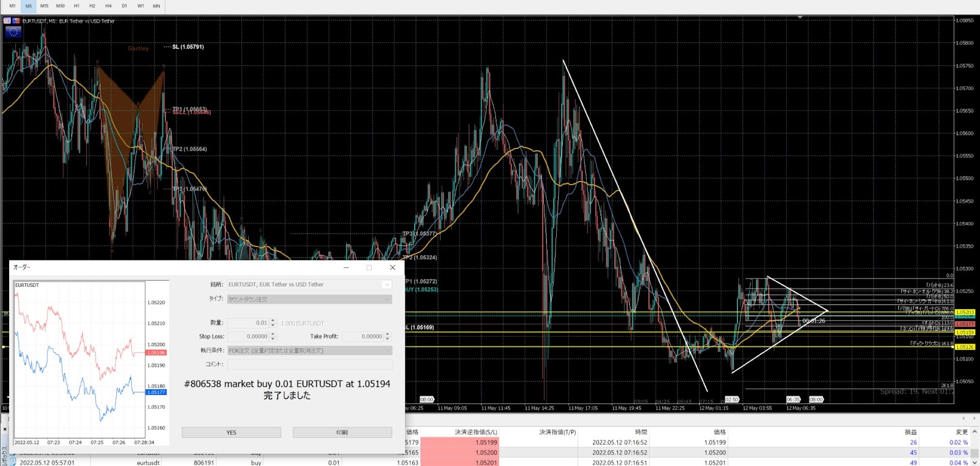Open the タイプ order type dropdown
The image size is (980, 466).
click(386, 299)
